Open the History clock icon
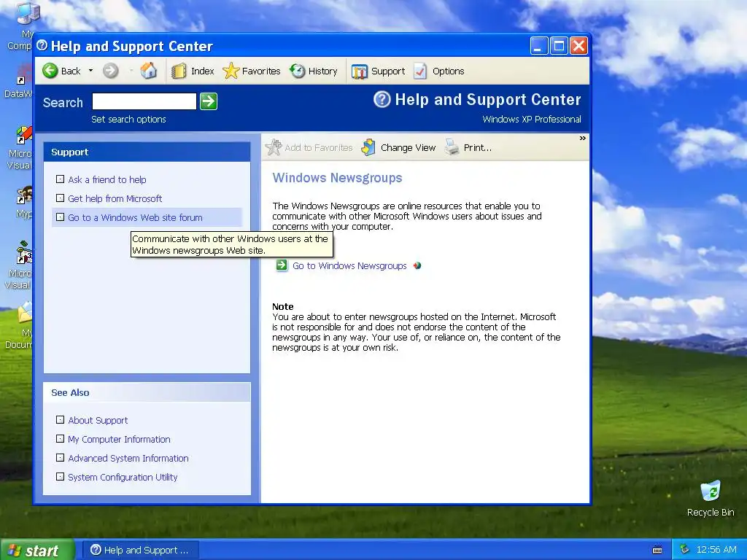This screenshot has height=560, width=747. tap(298, 71)
